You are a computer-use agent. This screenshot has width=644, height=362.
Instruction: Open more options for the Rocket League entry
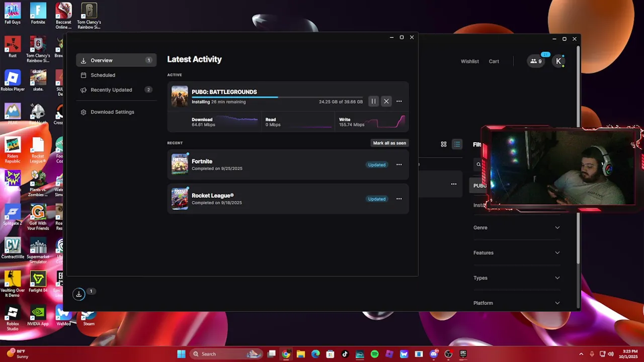(x=399, y=199)
